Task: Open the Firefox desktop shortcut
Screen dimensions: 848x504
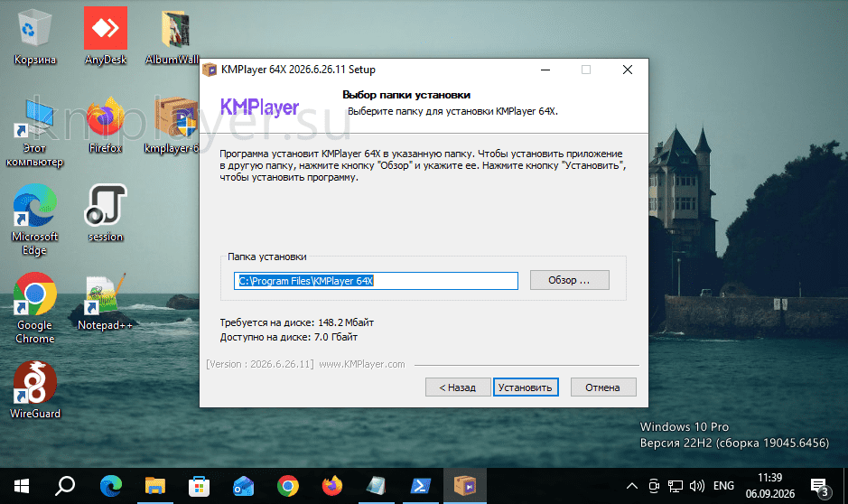Action: (106, 126)
